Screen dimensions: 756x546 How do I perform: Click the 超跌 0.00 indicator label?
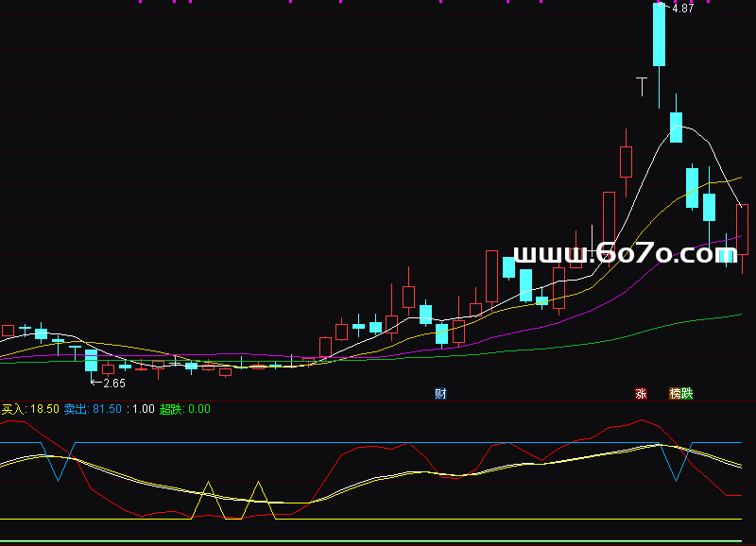[x=184, y=409]
